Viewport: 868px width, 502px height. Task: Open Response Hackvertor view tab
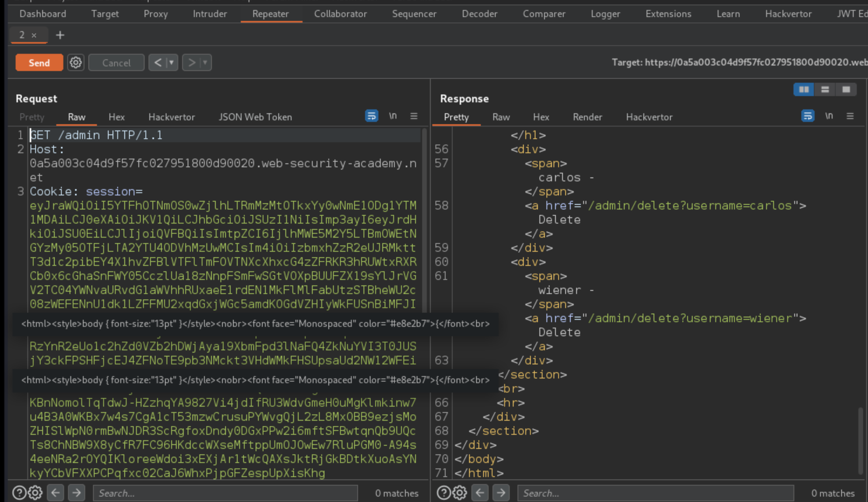649,117
